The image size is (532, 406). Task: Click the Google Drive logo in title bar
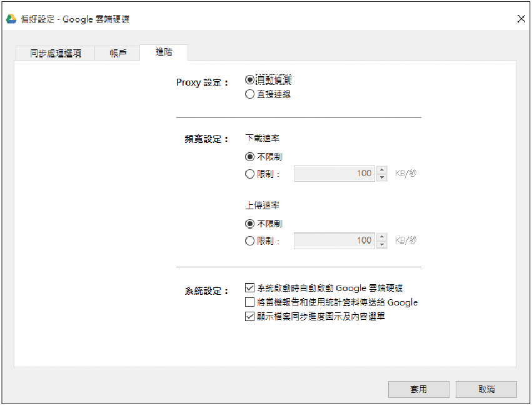click(x=11, y=19)
